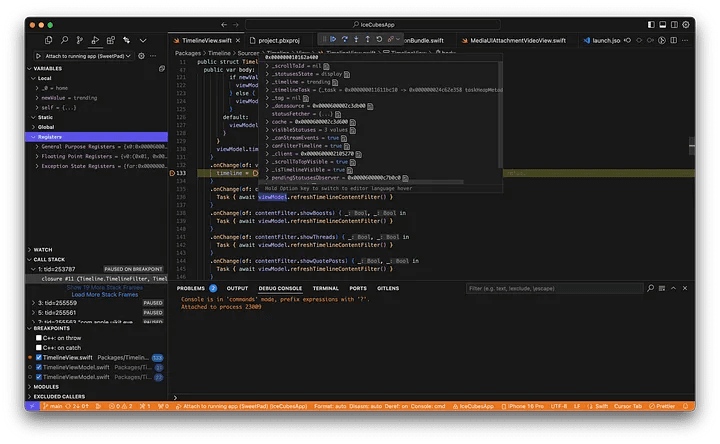Click Step Into in the debug toolbar
The height and width of the screenshot is (444, 720).
pos(356,39)
